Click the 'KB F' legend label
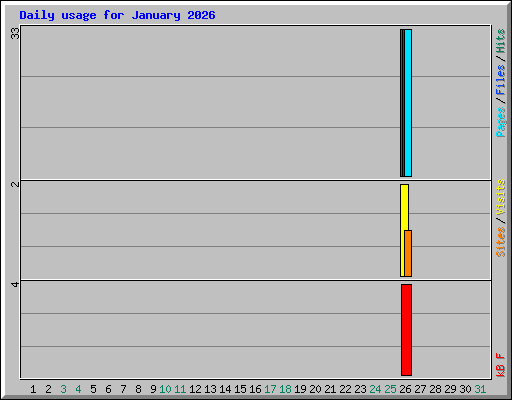512x400 pixels. (x=500, y=365)
